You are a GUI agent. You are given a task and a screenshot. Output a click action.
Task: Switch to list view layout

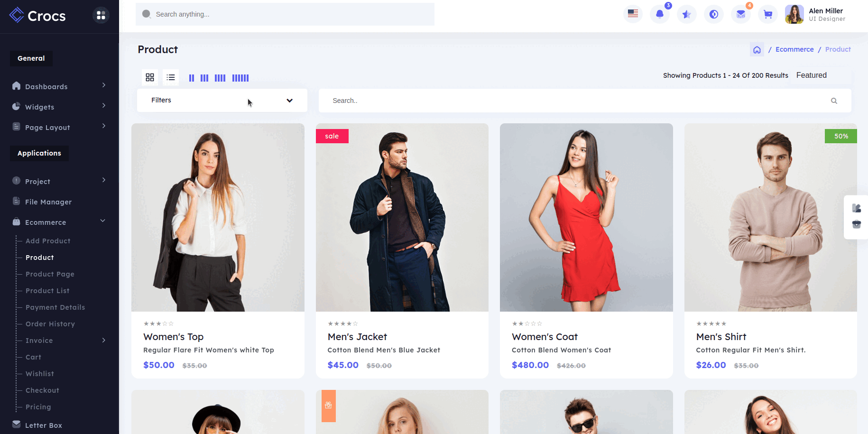pyautogui.click(x=171, y=77)
